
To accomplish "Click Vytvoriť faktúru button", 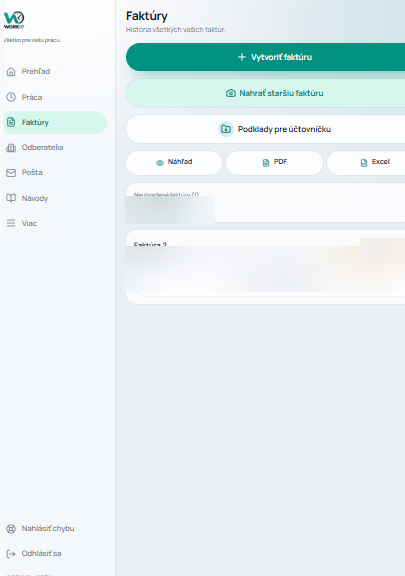I will 265,57.
